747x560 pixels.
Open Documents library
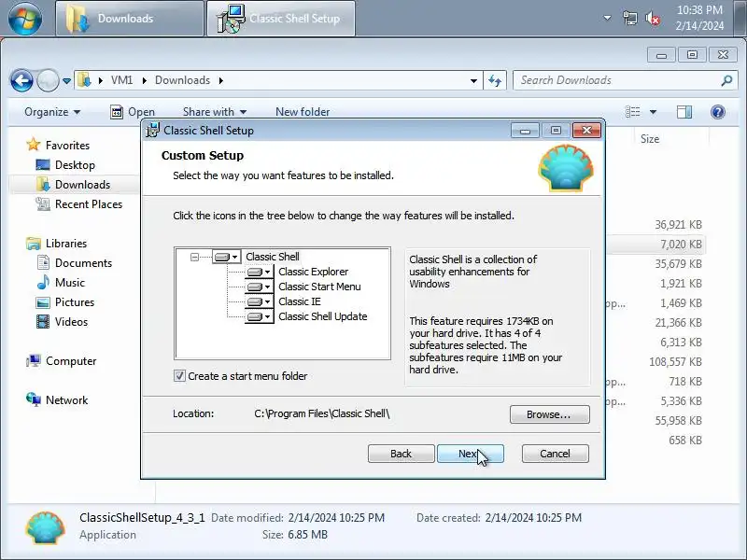(83, 263)
